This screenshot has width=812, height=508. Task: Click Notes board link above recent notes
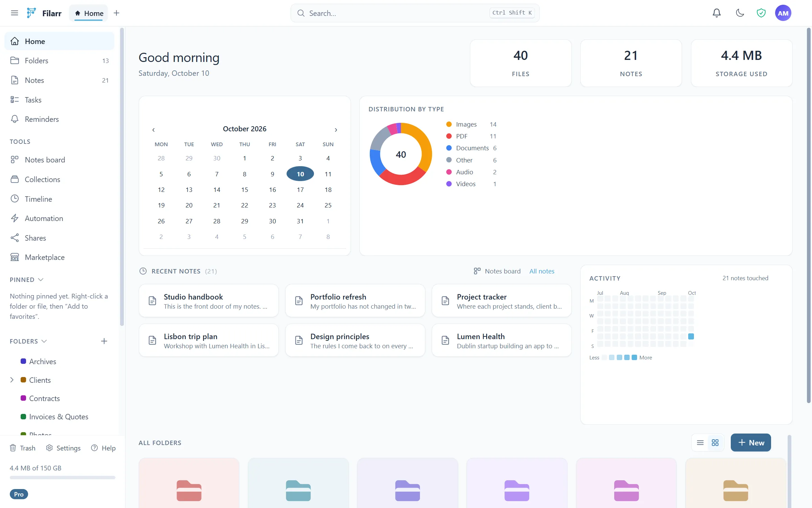pyautogui.click(x=497, y=271)
